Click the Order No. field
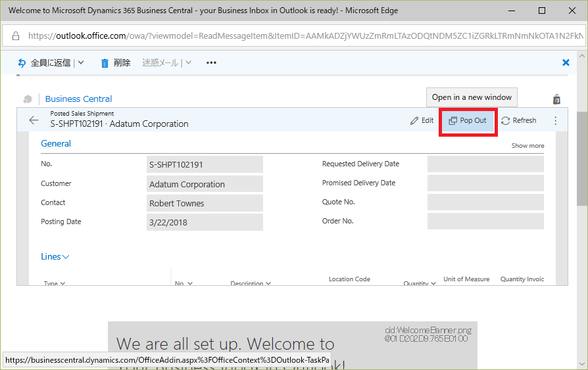The width and height of the screenshot is (588, 370). [x=485, y=221]
